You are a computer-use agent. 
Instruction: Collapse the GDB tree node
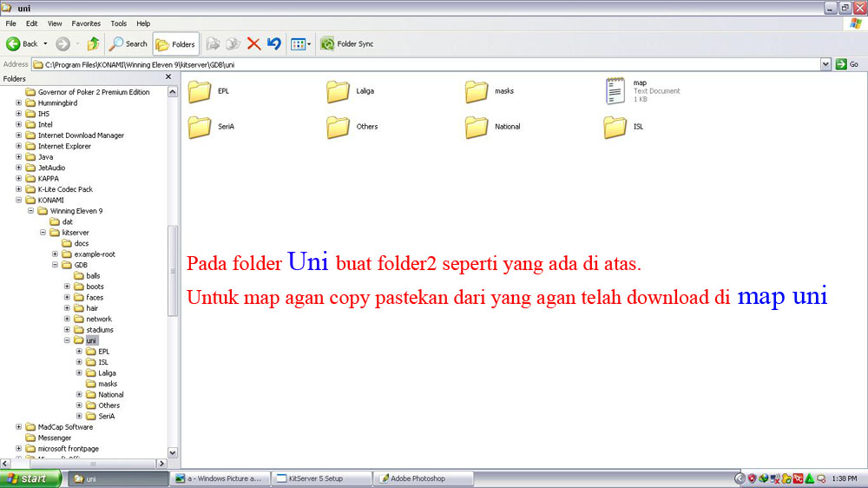[56, 265]
